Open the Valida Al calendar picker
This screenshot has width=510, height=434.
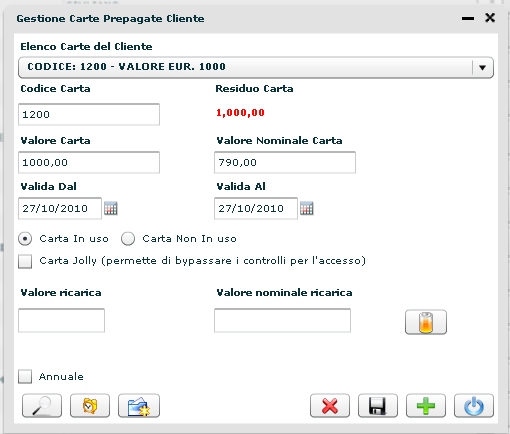pos(307,209)
